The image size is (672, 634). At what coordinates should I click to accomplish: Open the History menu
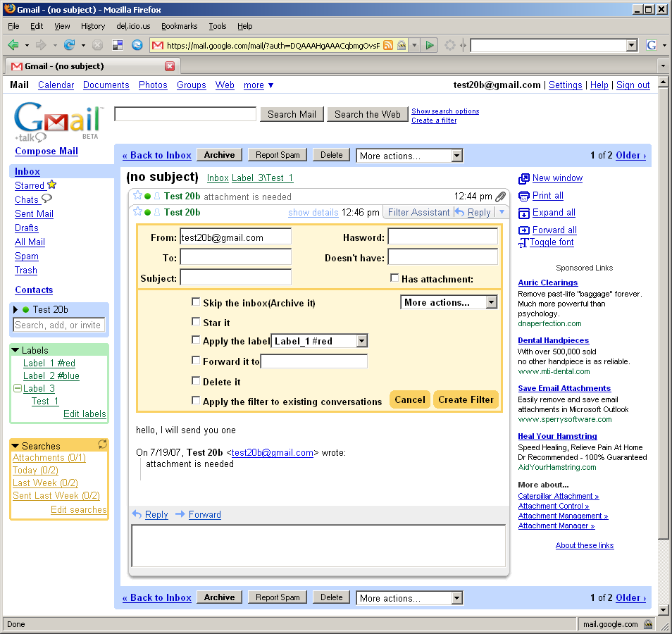point(93,26)
